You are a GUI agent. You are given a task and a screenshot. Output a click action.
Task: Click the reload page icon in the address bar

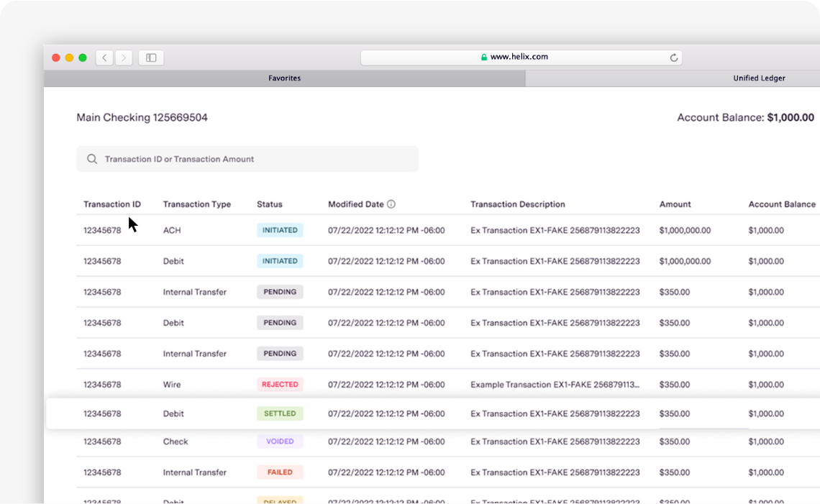tap(673, 57)
